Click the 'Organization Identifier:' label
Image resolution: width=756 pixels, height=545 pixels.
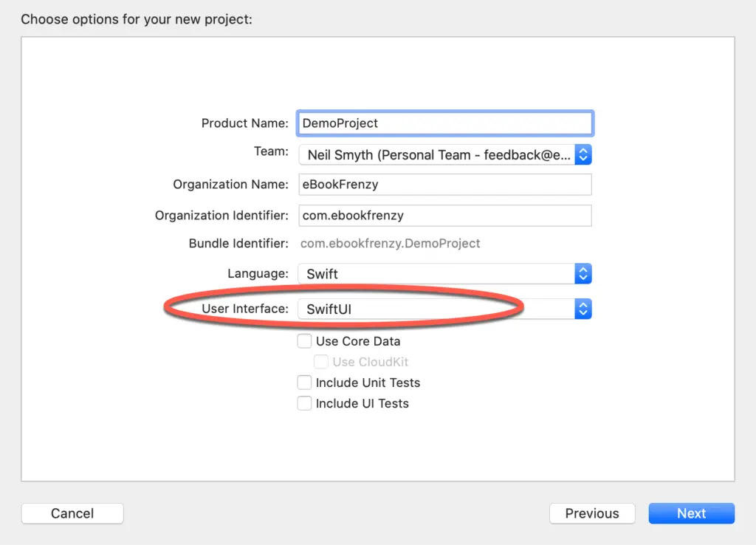221,216
